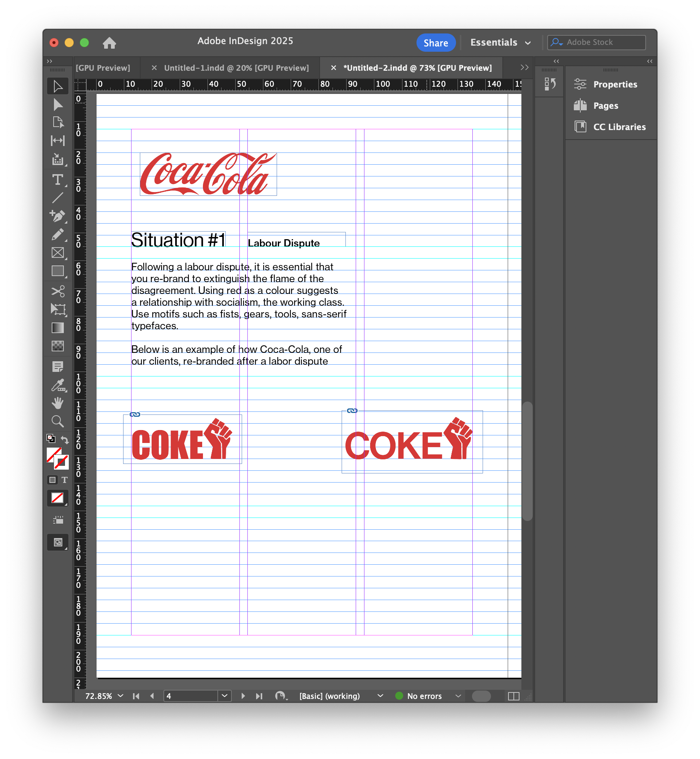Go to the next page
The height and width of the screenshot is (759, 700).
tap(243, 696)
